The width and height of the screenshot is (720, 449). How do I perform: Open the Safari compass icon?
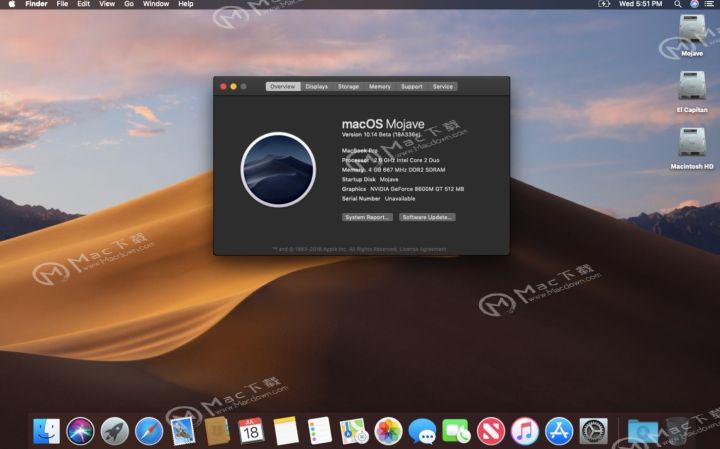[x=149, y=431]
